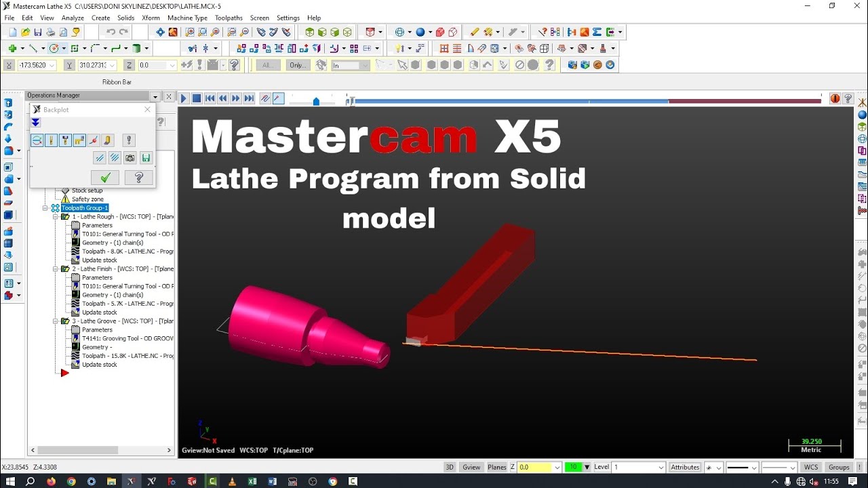The height and width of the screenshot is (488, 868).
Task: Open the In selection mode dropdown
Action: [x=365, y=65]
